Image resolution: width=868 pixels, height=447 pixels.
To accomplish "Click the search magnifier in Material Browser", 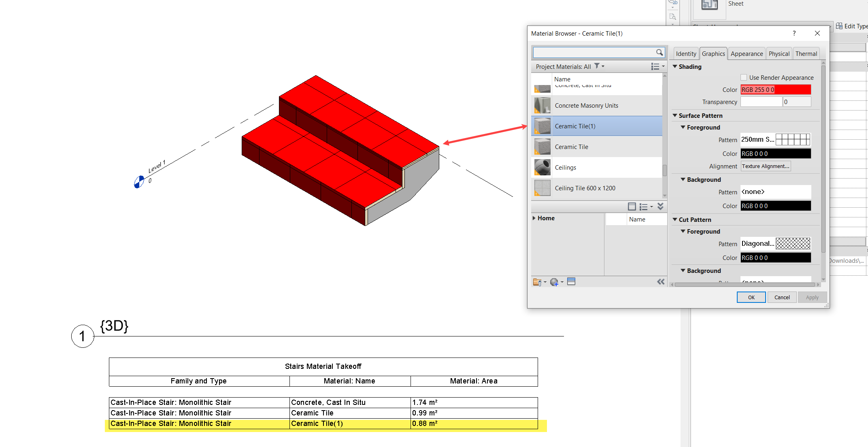I will [x=660, y=52].
